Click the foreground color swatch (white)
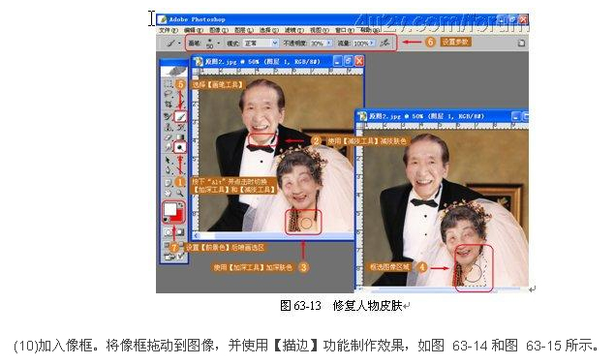615x364 pixels. (x=170, y=209)
